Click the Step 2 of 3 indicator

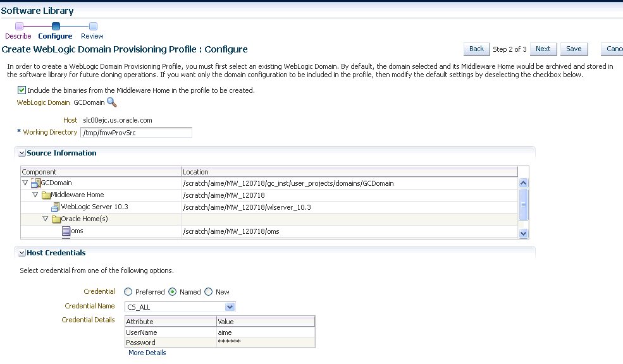point(510,49)
